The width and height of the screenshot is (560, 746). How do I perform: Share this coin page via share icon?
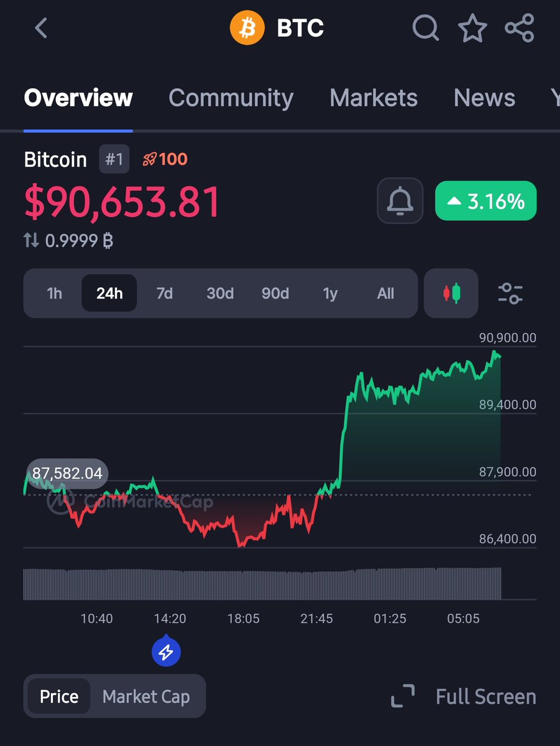[520, 28]
